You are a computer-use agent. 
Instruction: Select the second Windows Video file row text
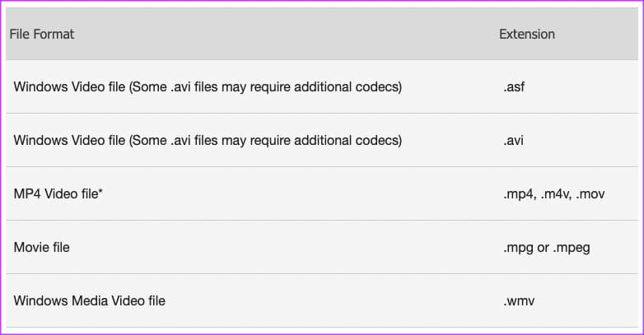coord(208,141)
